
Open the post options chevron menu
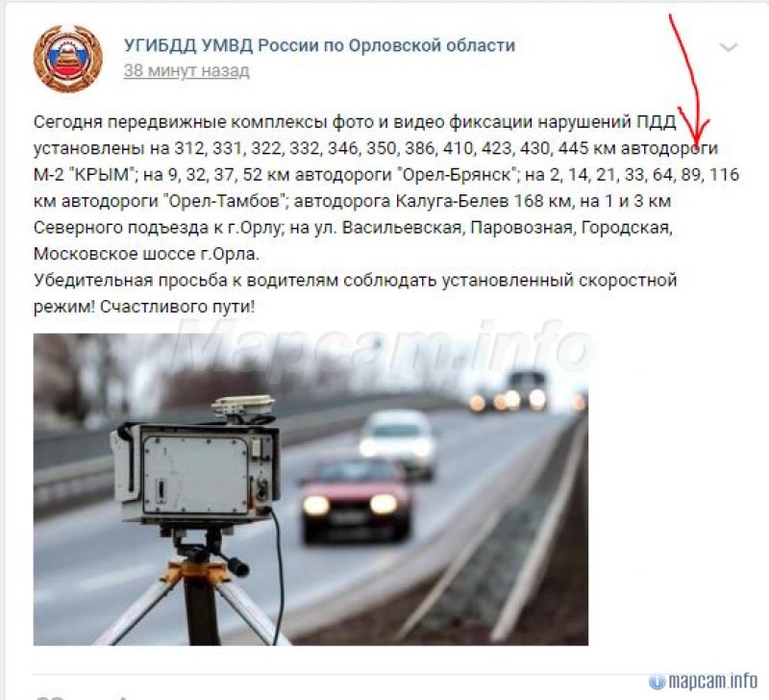[729, 47]
